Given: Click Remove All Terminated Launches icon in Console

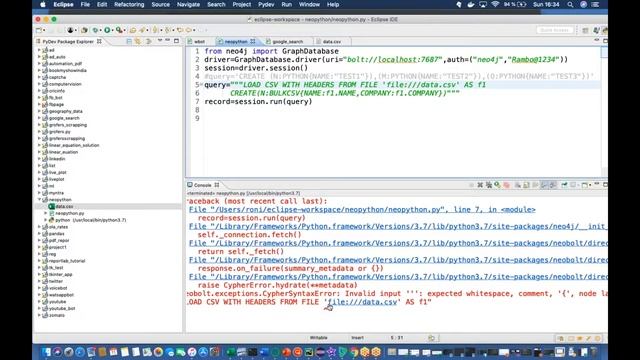Looking at the screenshot, I should click(489, 185).
